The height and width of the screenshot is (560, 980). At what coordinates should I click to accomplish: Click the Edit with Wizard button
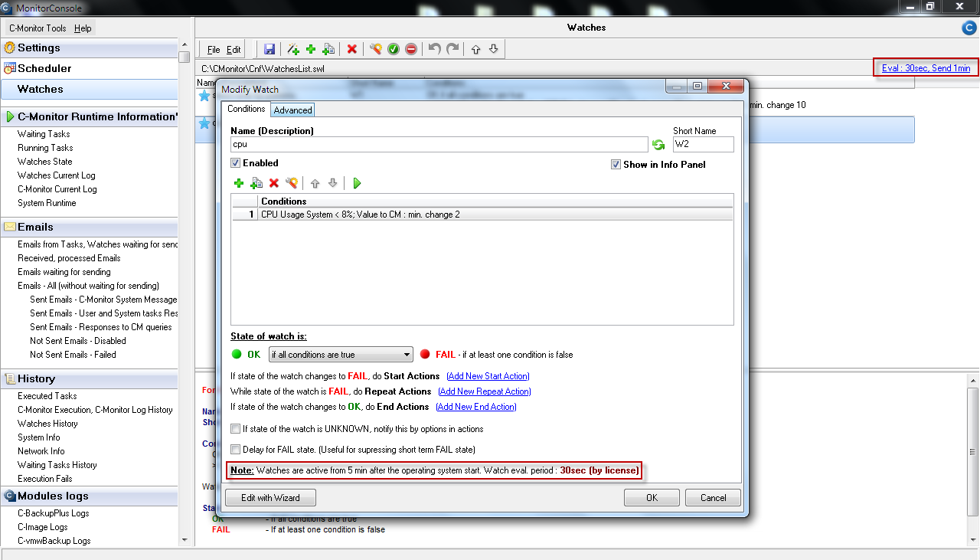click(269, 497)
